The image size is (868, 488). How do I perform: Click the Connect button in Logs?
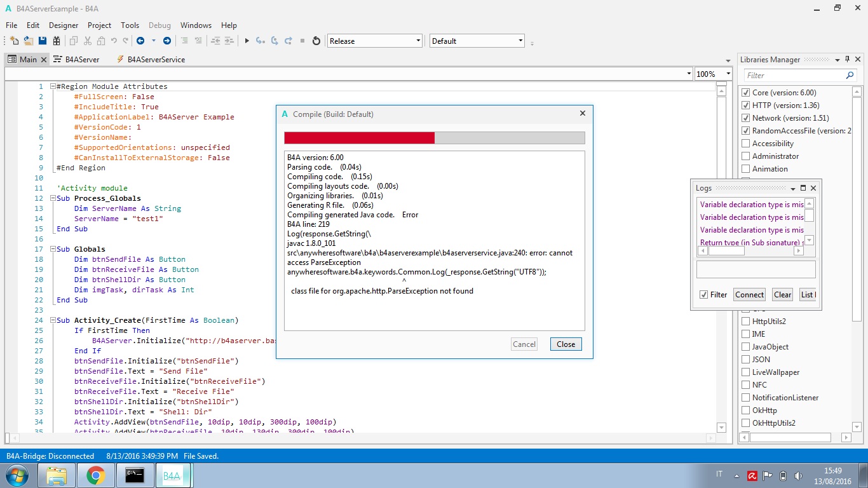pos(749,295)
